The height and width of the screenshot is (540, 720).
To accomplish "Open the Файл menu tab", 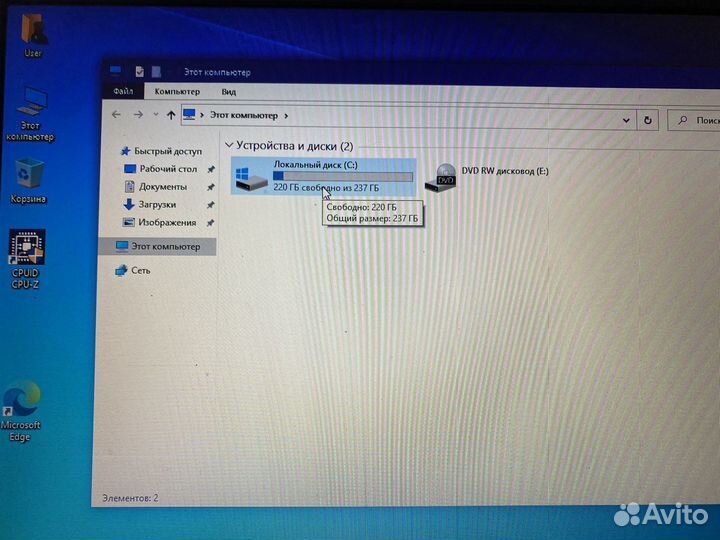I will (123, 91).
